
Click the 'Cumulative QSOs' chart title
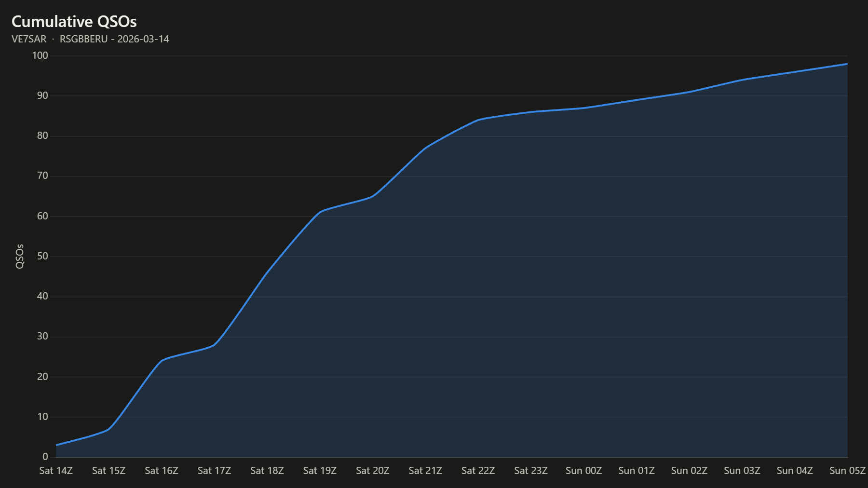(74, 22)
